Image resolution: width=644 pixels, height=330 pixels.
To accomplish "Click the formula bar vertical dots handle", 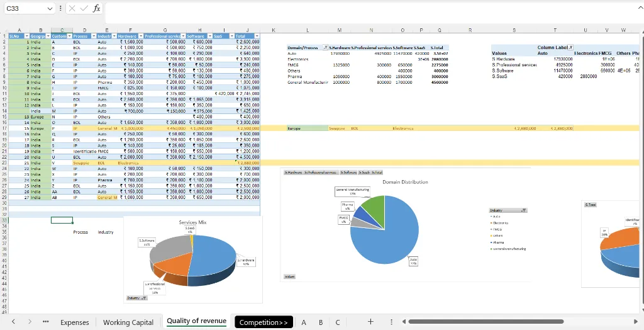I will pyautogui.click(x=60, y=9).
